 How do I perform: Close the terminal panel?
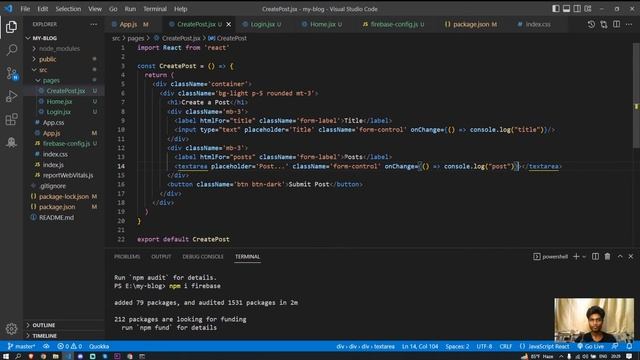tap(631, 256)
